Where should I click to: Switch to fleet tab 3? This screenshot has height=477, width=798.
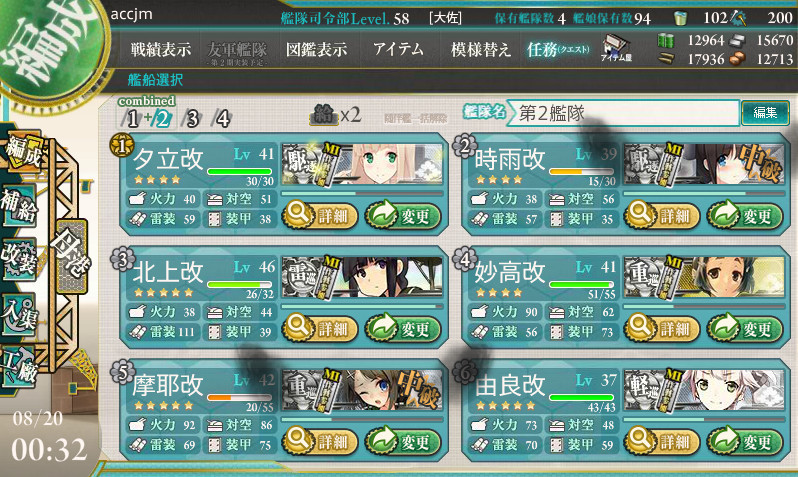click(192, 119)
